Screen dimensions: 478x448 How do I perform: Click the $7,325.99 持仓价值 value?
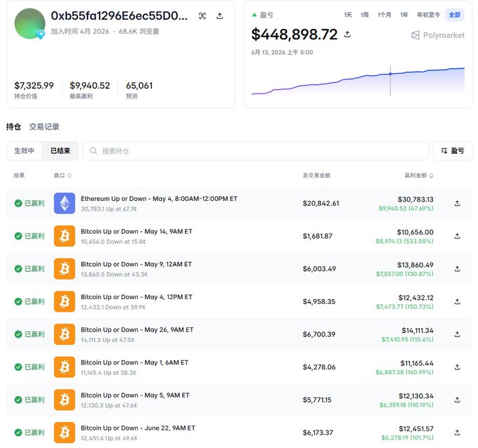34,86
